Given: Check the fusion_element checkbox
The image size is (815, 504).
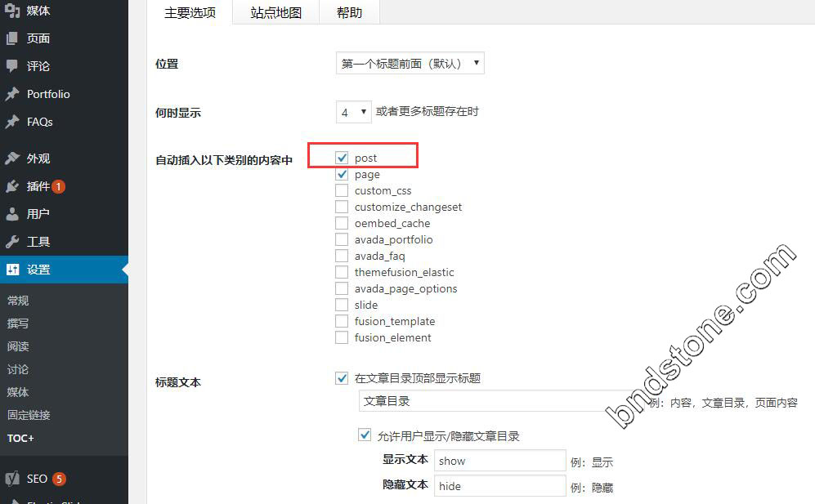Looking at the screenshot, I should point(342,337).
